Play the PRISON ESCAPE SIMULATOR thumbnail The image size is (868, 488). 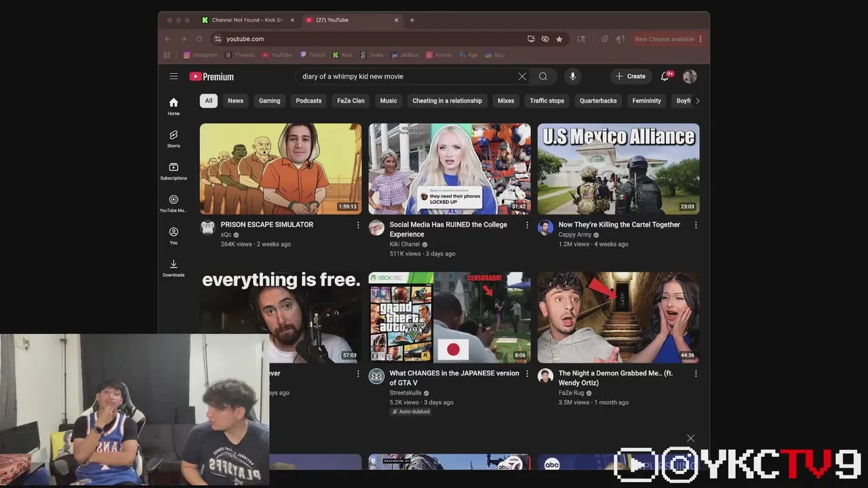281,169
